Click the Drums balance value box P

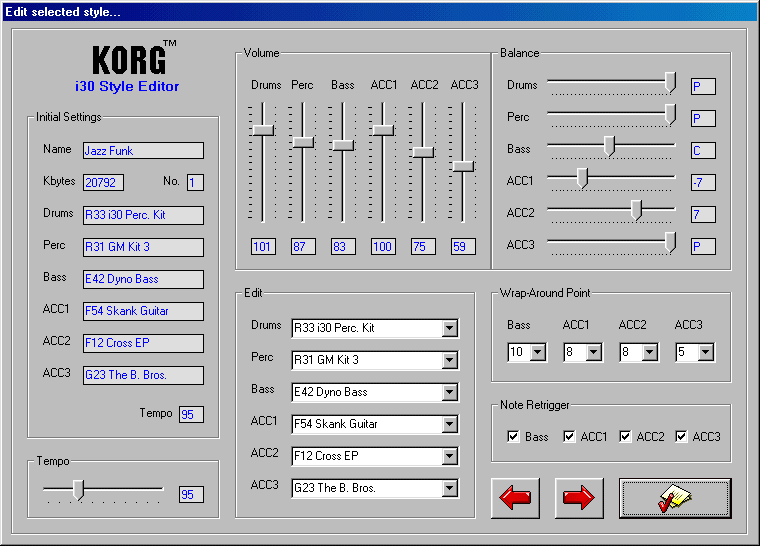pos(703,87)
